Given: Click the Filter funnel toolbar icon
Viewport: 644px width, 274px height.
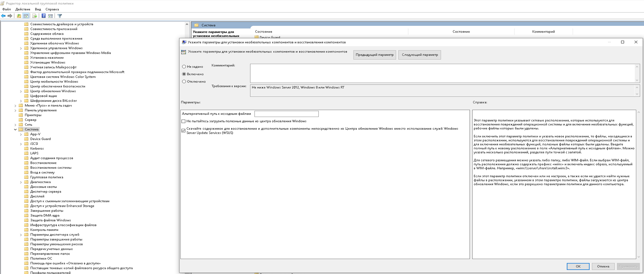Looking at the screenshot, I should coord(60,16).
